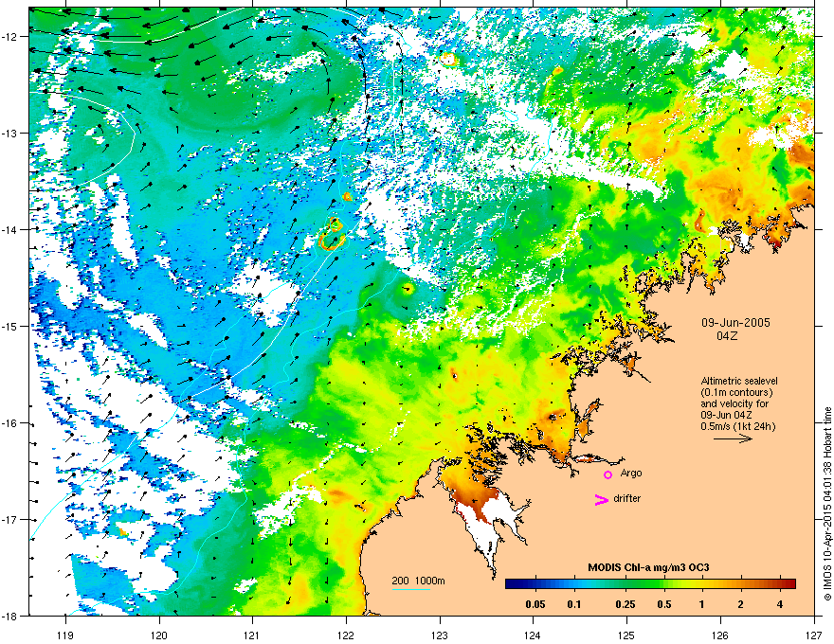
Task: Click latitude axis label '-12'
Action: [x=11, y=37]
